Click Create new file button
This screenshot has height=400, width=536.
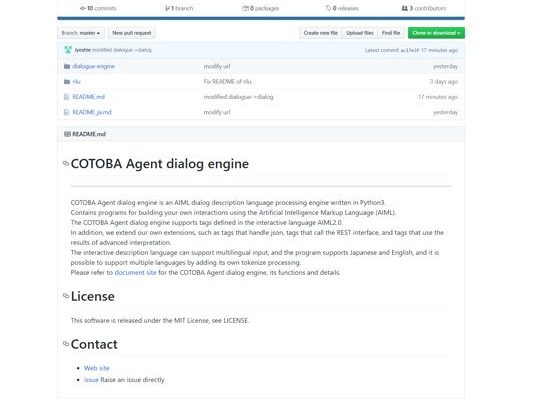point(321,33)
